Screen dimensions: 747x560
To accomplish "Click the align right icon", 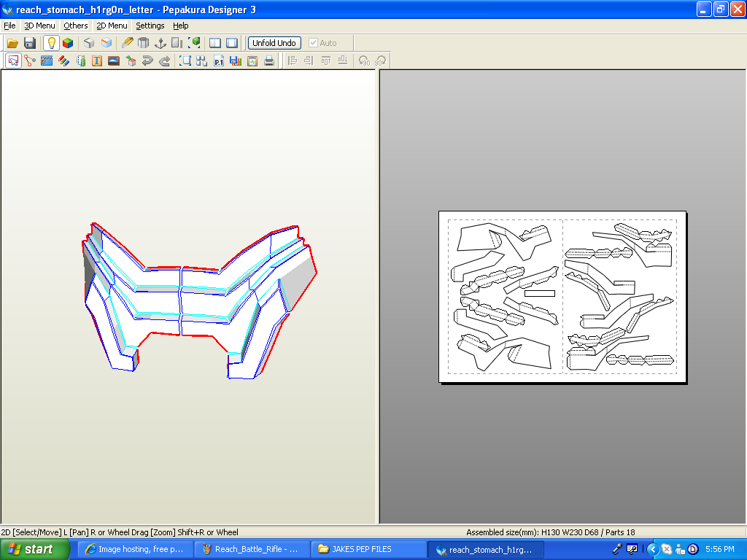I will (309, 61).
